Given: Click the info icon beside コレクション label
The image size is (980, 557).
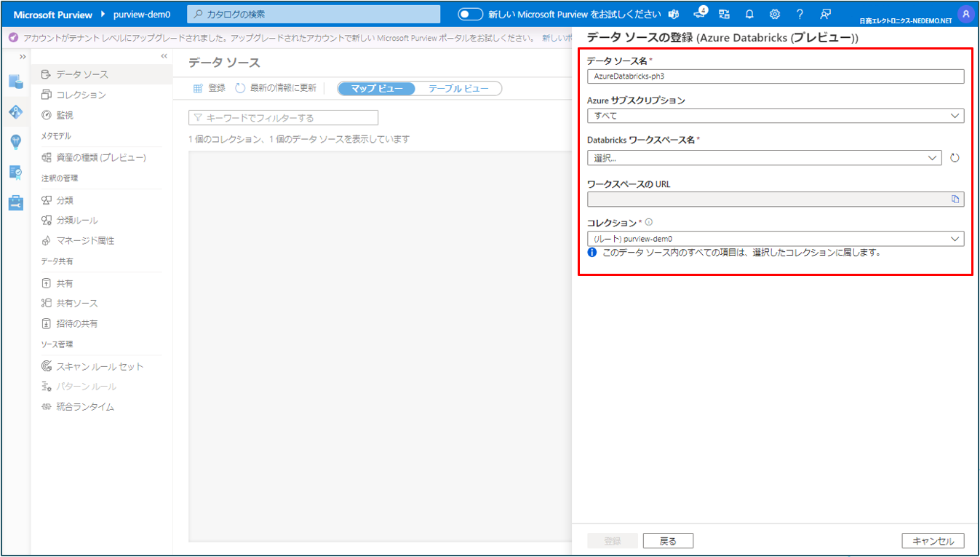Looking at the screenshot, I should point(649,223).
